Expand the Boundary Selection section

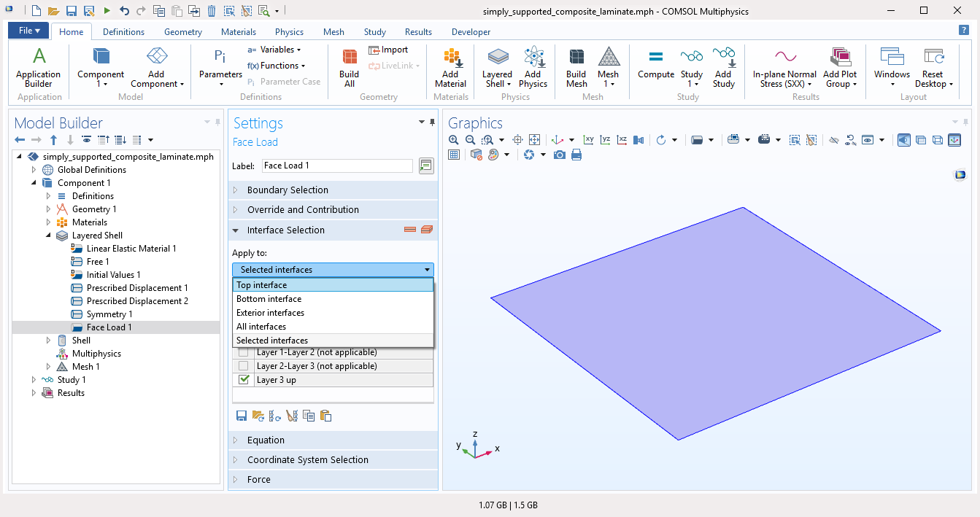click(288, 190)
